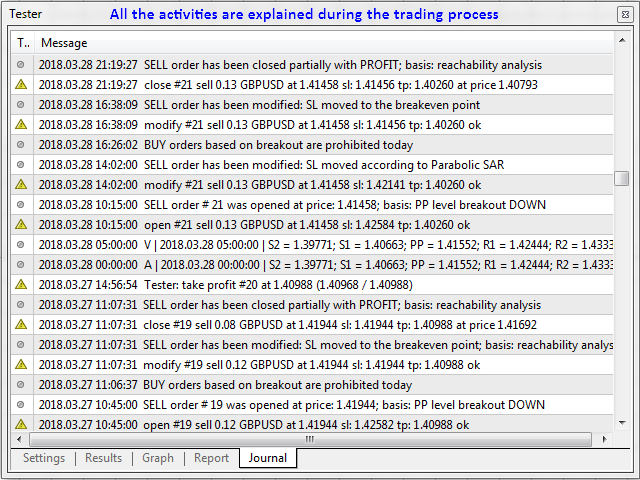Click the horizontal scrollbar thumb
This screenshot has height=480, width=640.
tap(310, 439)
